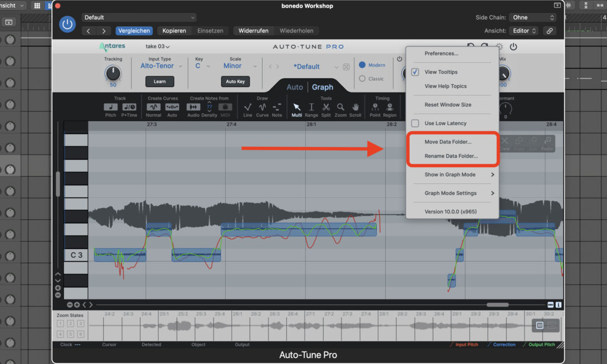
Task: Select the Point timing tool
Action: (375, 107)
